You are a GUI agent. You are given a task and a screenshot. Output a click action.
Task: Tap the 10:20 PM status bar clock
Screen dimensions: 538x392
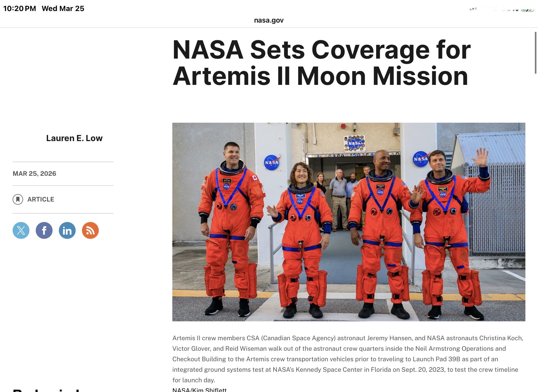pyautogui.click(x=20, y=9)
